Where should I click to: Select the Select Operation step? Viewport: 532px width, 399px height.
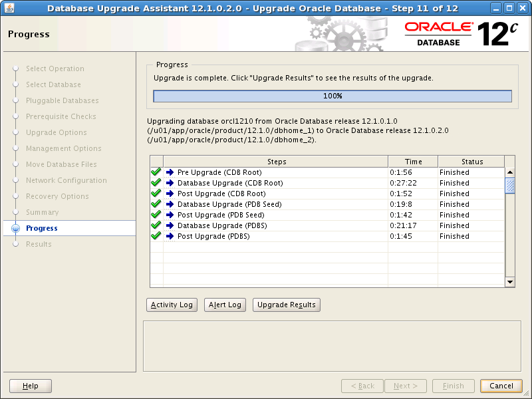[55, 69]
